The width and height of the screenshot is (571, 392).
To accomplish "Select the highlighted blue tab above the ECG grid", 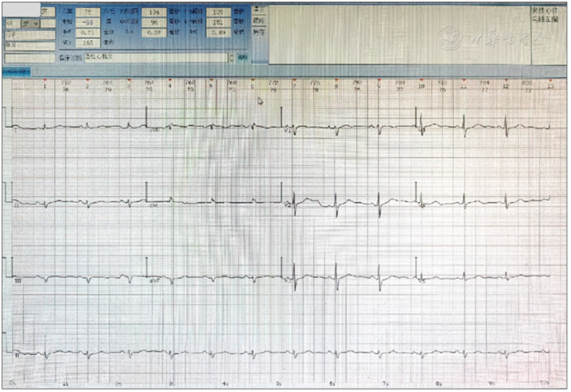I will click(16, 71).
